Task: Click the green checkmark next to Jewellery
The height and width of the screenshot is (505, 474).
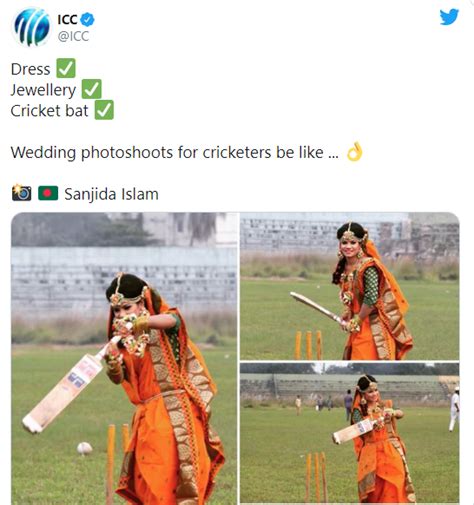Action: 91,89
